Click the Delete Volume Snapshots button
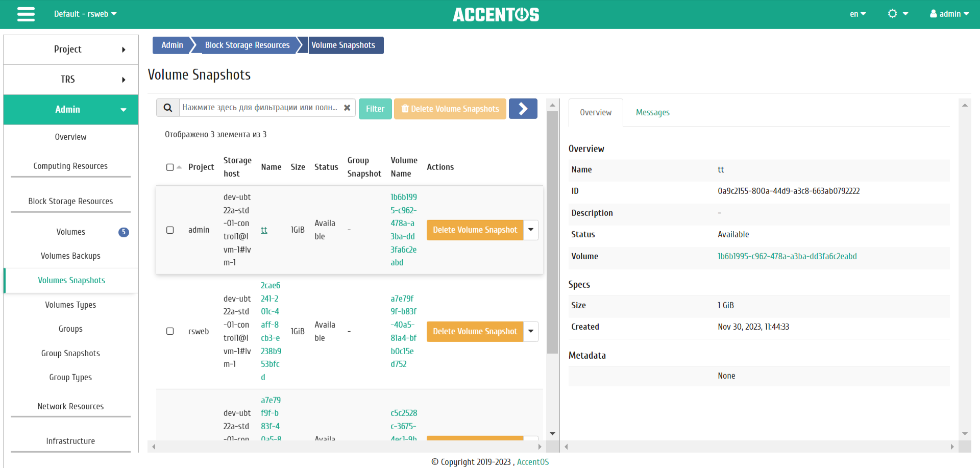Image resolution: width=980 pixels, height=468 pixels. coord(450,109)
